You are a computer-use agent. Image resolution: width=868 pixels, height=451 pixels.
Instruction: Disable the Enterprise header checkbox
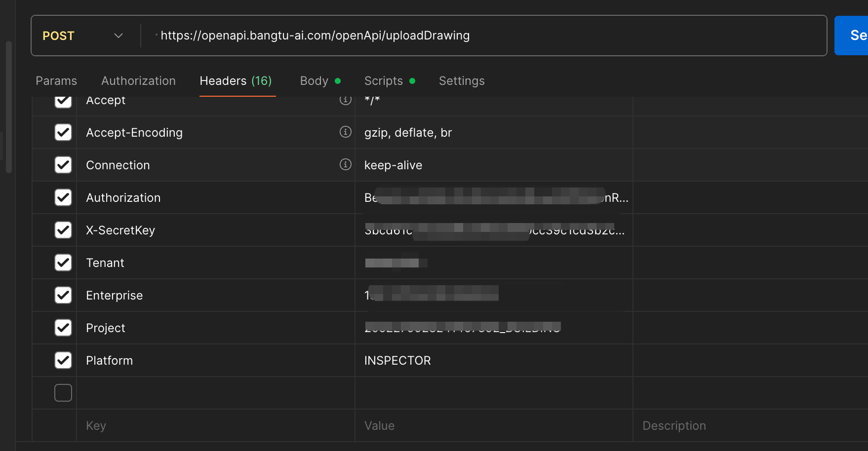63,295
